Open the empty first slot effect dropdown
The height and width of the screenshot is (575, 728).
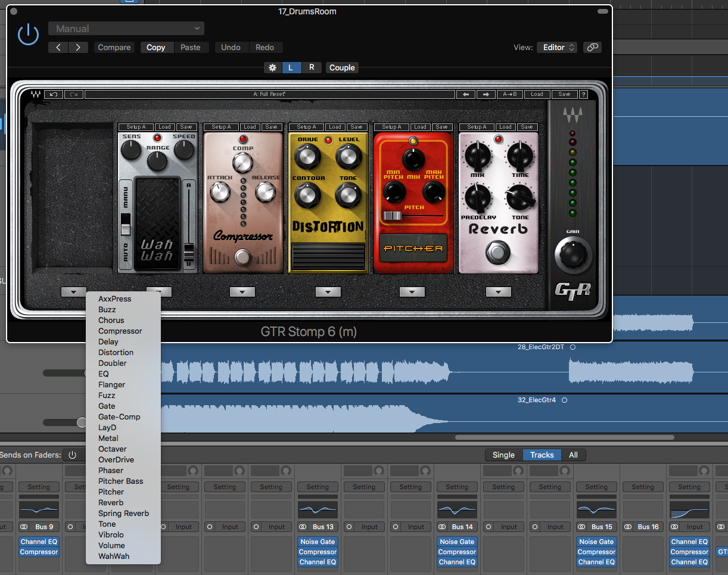point(73,292)
